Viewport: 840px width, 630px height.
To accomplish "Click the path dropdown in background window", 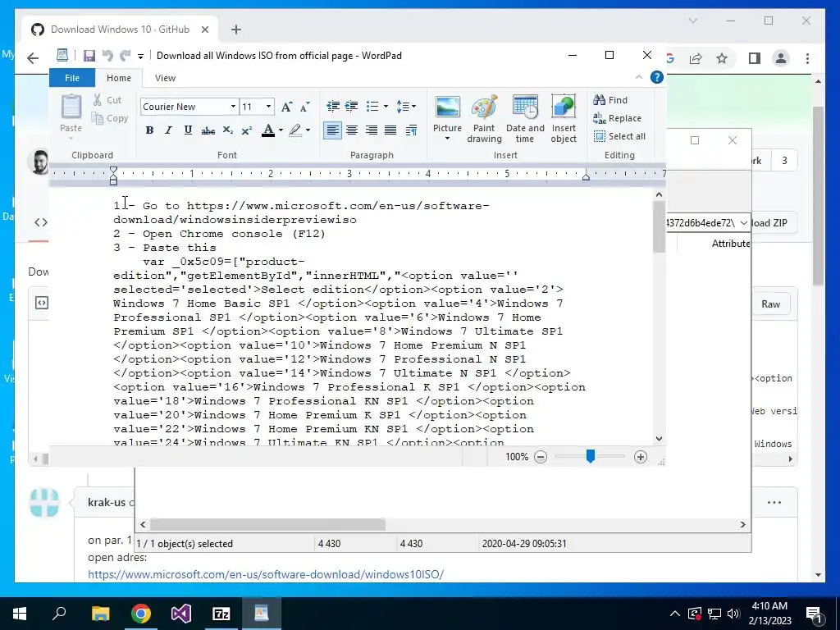I will tap(743, 223).
